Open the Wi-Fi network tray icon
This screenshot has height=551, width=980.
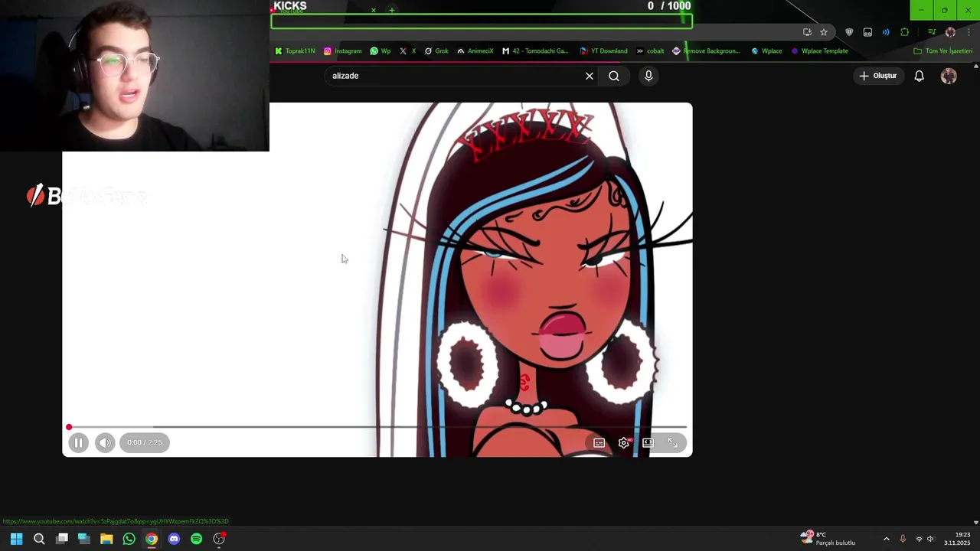[919, 539]
